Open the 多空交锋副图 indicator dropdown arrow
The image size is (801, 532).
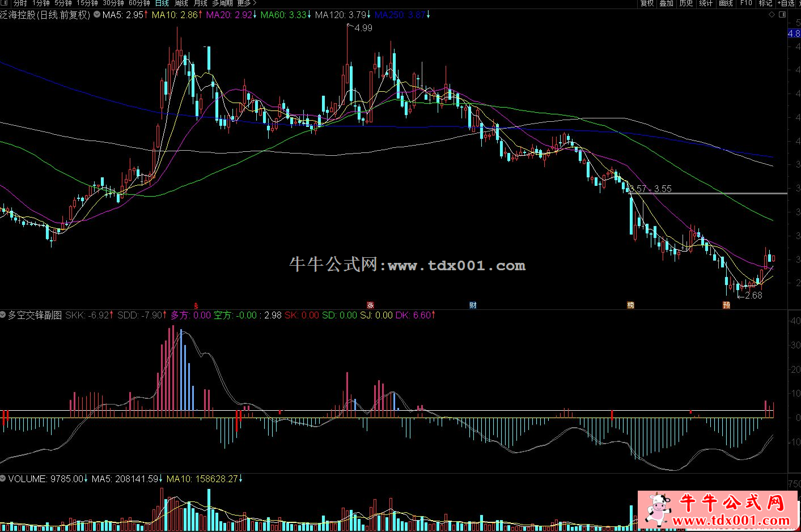tap(3, 315)
